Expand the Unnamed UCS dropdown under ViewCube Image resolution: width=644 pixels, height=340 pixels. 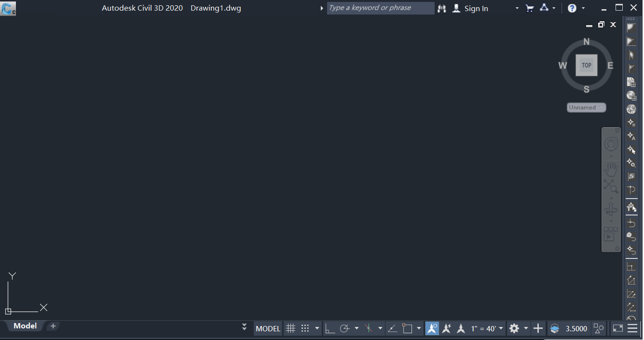(x=586, y=108)
